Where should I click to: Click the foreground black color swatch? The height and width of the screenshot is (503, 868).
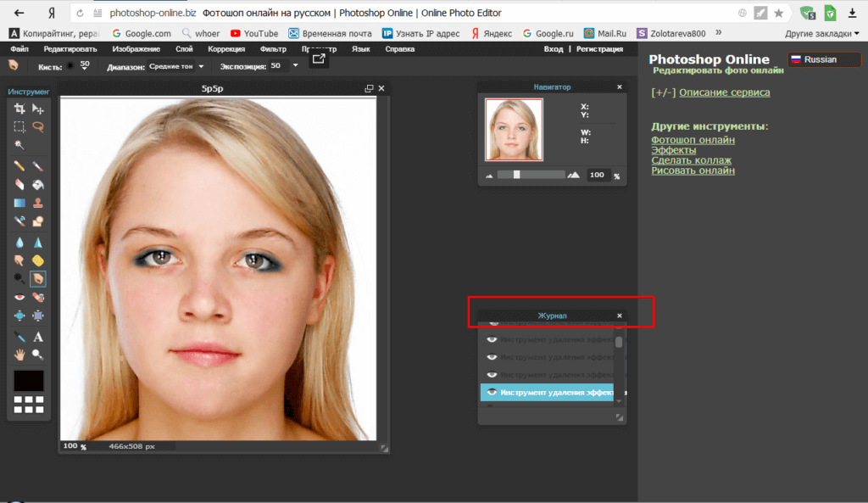29,381
